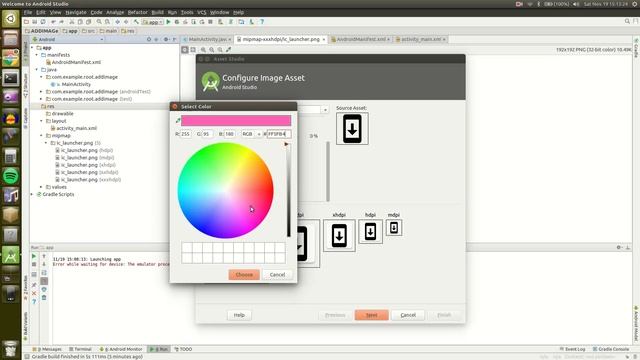Click Choose in Select Color dialog
Viewport: 640px width, 360px height.
click(244, 274)
